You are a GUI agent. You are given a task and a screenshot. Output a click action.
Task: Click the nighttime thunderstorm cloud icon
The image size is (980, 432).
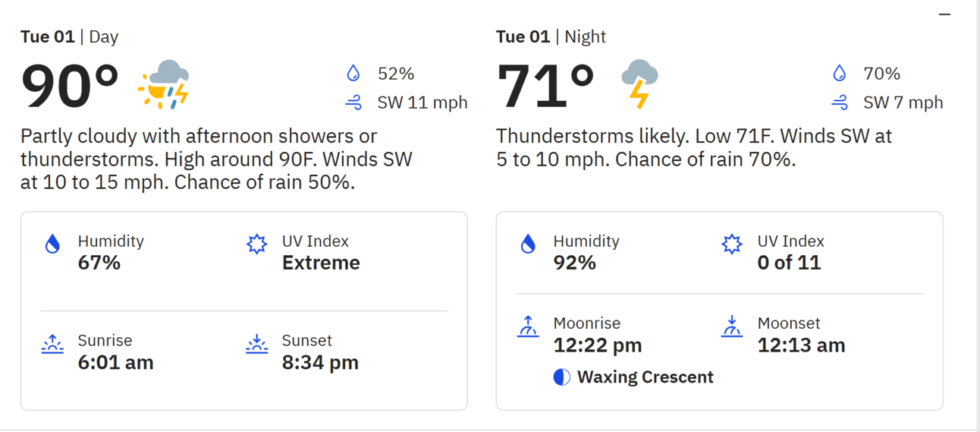pyautogui.click(x=639, y=84)
